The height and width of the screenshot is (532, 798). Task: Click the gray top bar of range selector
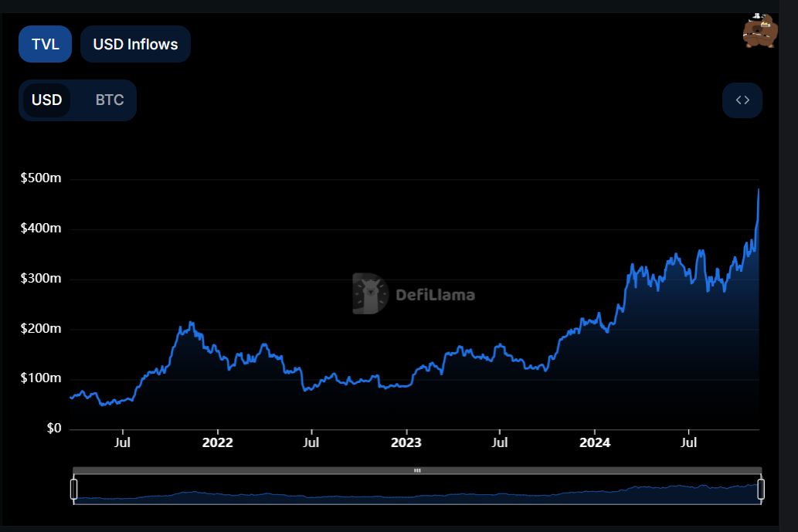point(232,469)
